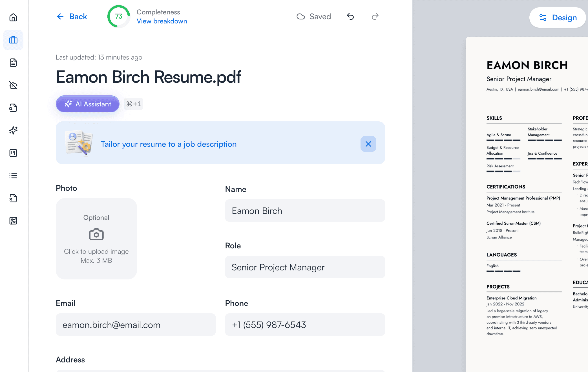
Task: Click Tailor your resume to job description
Action: 169,144
